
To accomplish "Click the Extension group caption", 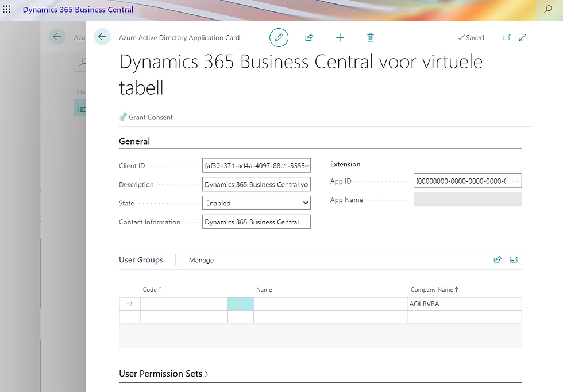I will [345, 164].
